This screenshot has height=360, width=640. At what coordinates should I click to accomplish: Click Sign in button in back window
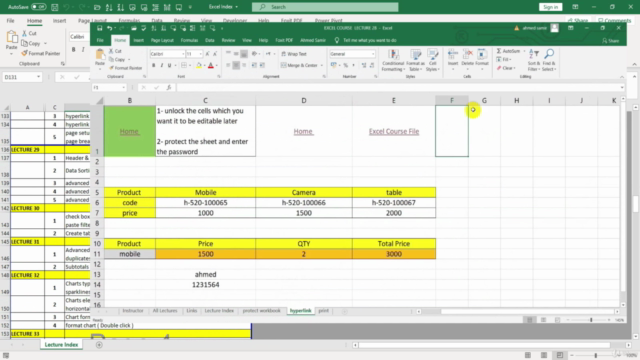pos(550,7)
